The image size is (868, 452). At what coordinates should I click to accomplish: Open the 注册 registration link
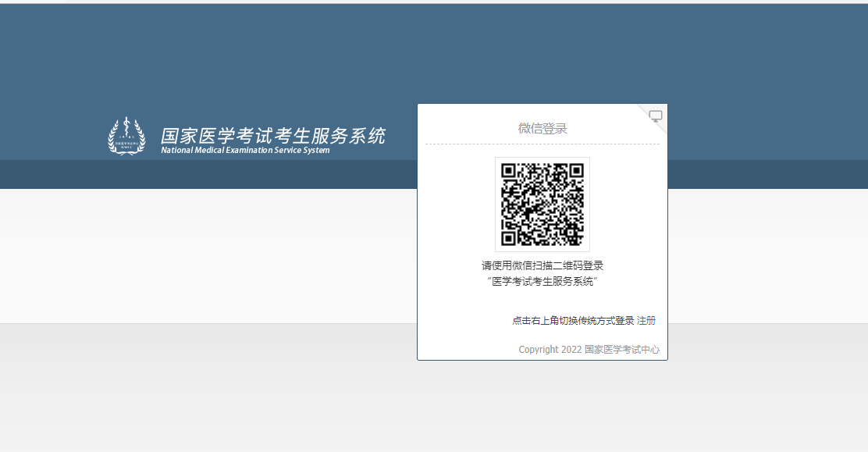pos(646,321)
